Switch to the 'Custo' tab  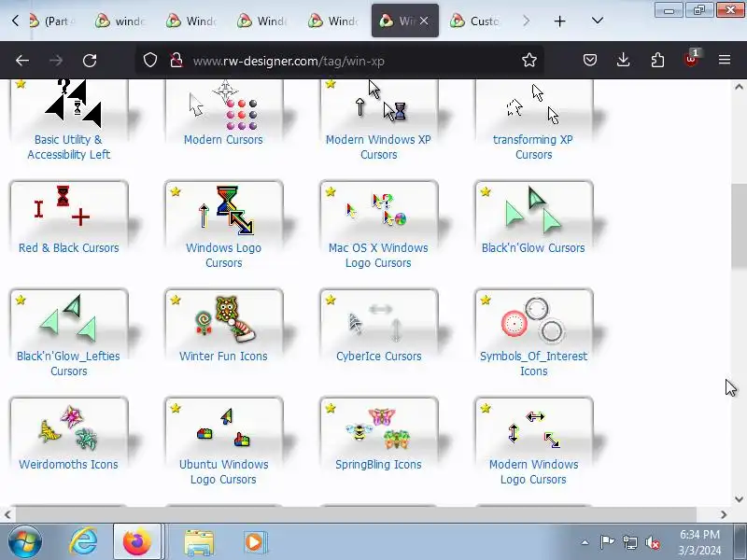coord(476,21)
